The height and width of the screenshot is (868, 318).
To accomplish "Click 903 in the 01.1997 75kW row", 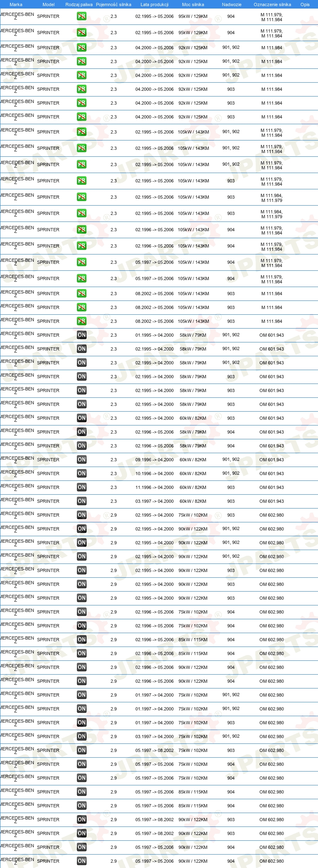I will click(x=231, y=723).
